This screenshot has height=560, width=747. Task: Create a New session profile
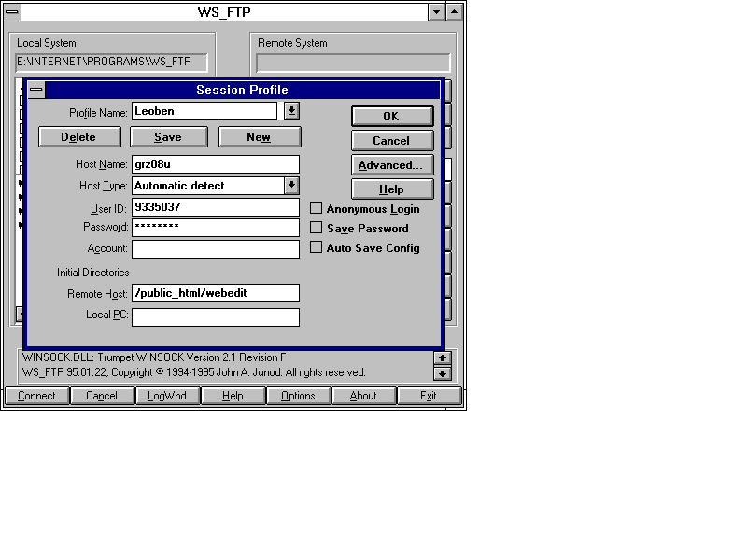pos(260,137)
